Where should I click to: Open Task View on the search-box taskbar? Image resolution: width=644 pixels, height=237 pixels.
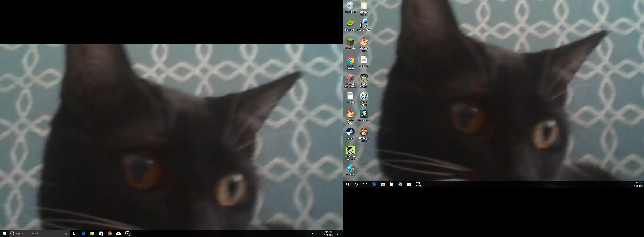pyautogui.click(x=74, y=233)
